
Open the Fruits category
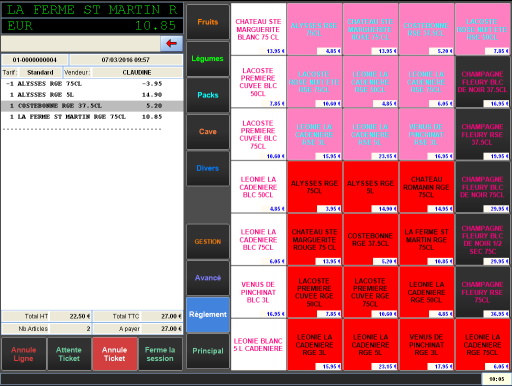[208, 22]
